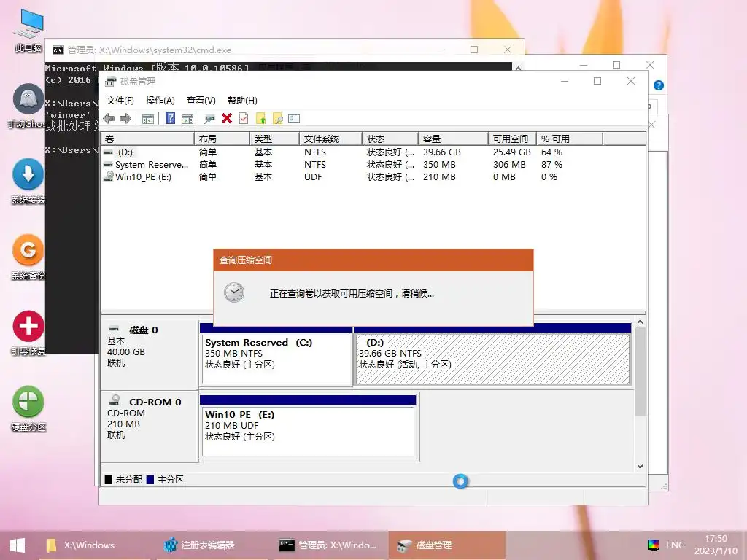This screenshot has height=560, width=747.
Task: Click the cmd.exe window title text
Action: tap(149, 50)
